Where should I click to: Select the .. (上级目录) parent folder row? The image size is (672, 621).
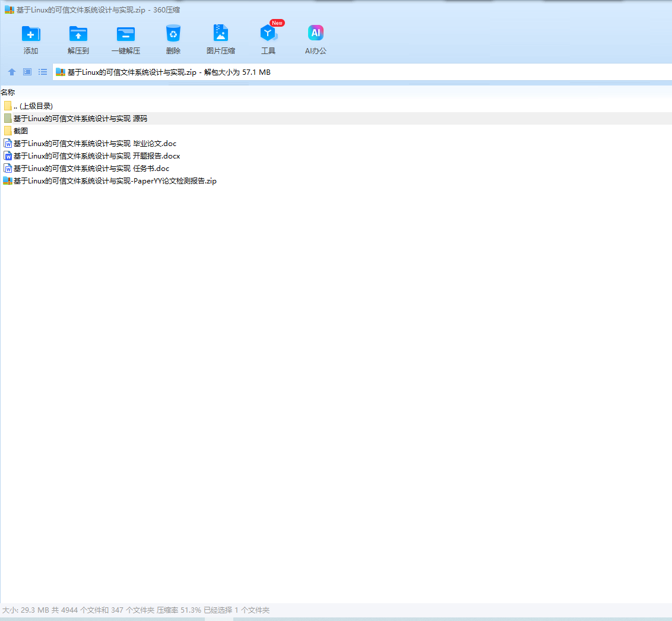[x=336, y=106]
